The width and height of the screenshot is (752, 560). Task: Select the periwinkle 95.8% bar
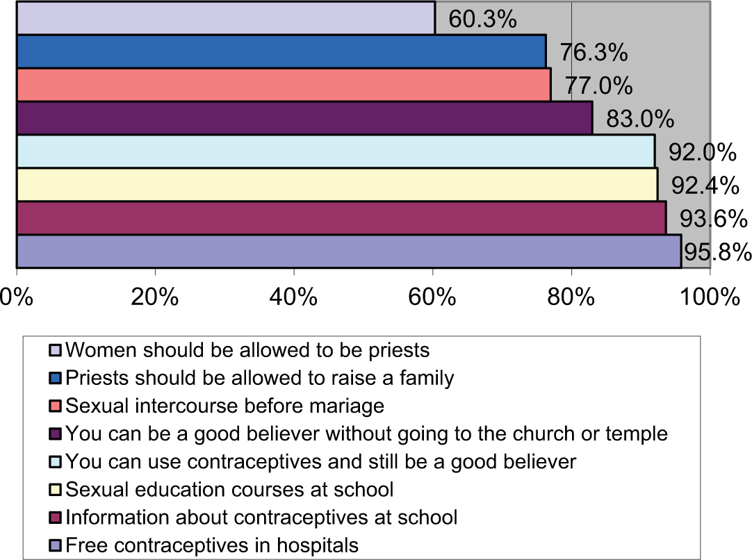[x=349, y=252]
